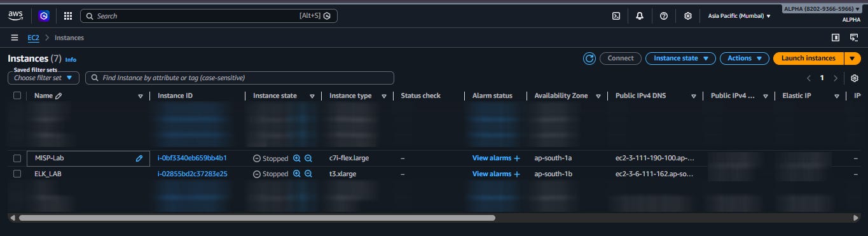The image size is (868, 236).
Task: Click horizontal scrollbar left arrow
Action: (12, 218)
